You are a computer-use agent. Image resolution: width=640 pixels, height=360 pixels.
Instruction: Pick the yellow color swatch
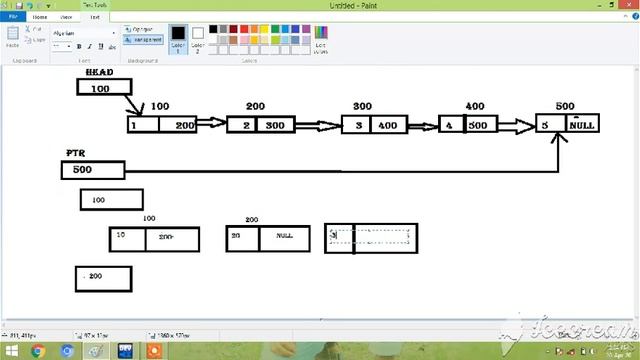264,29
